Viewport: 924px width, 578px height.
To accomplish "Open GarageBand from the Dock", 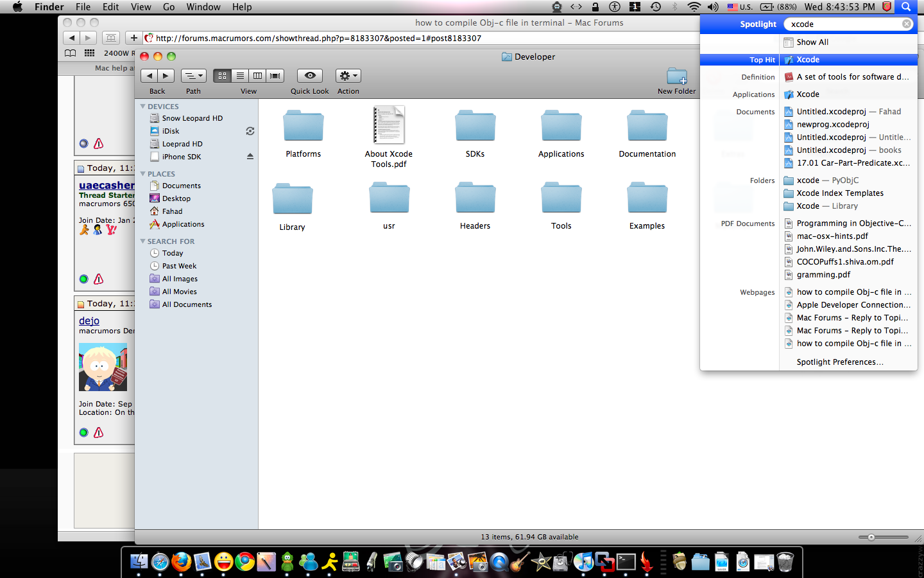I will (520, 562).
